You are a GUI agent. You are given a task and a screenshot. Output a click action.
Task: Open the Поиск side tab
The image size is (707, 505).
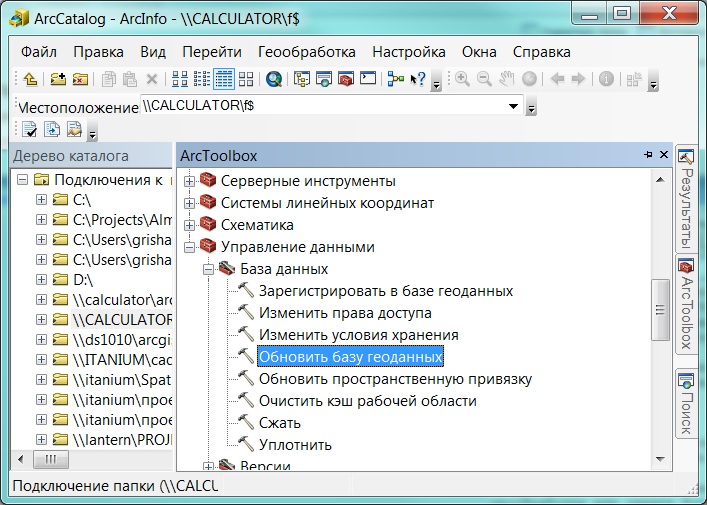[x=686, y=403]
